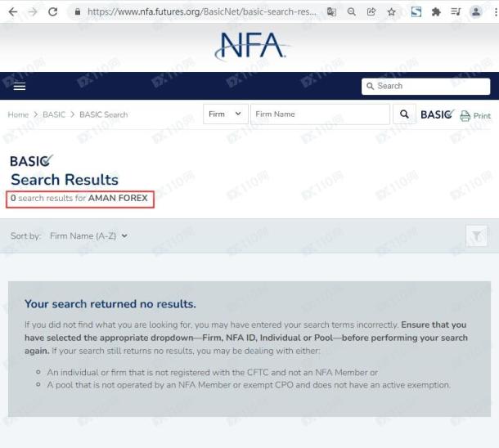The width and height of the screenshot is (499, 448).
Task: Click the 'Search Results' heading
Action: coord(65,180)
